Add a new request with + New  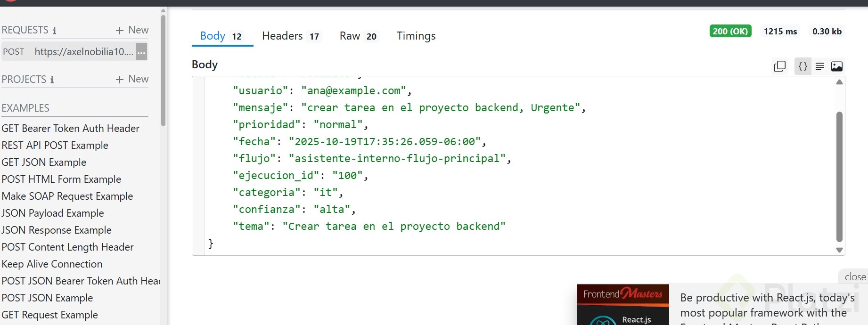132,30
